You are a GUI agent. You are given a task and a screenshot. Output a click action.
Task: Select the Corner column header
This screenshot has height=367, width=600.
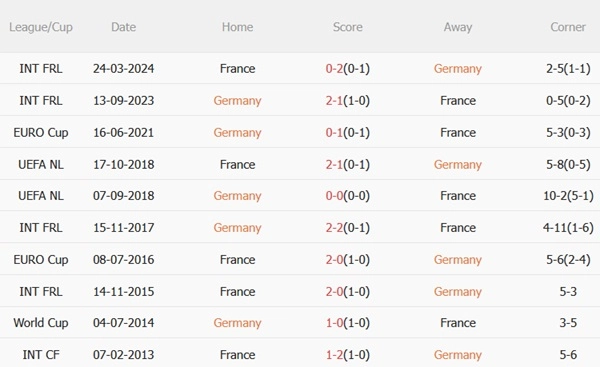[x=568, y=27]
